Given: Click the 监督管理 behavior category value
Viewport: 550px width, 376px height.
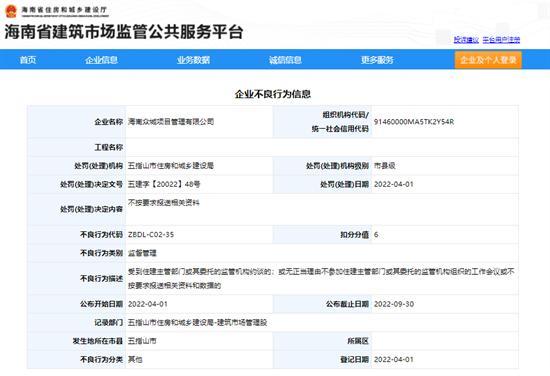Looking at the screenshot, I should pos(142,253).
